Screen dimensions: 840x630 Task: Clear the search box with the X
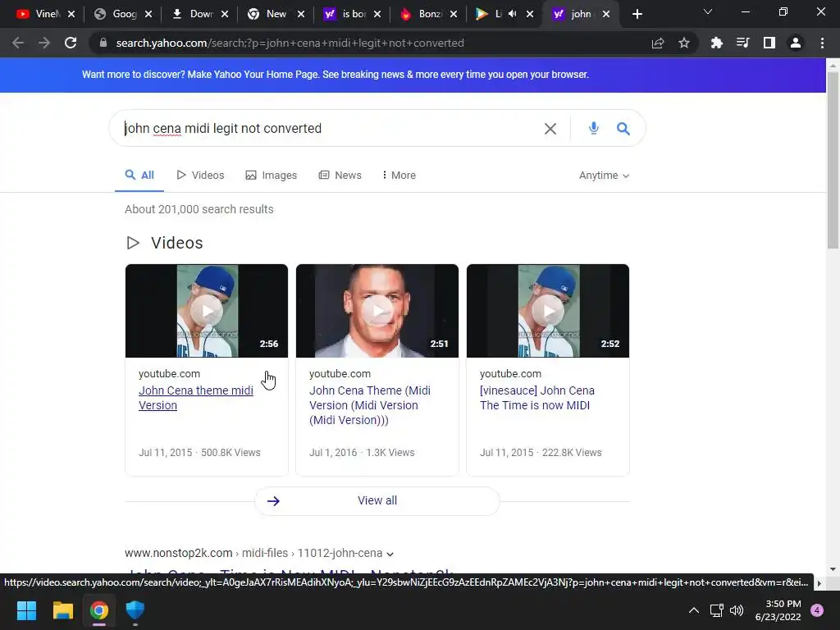click(x=550, y=129)
